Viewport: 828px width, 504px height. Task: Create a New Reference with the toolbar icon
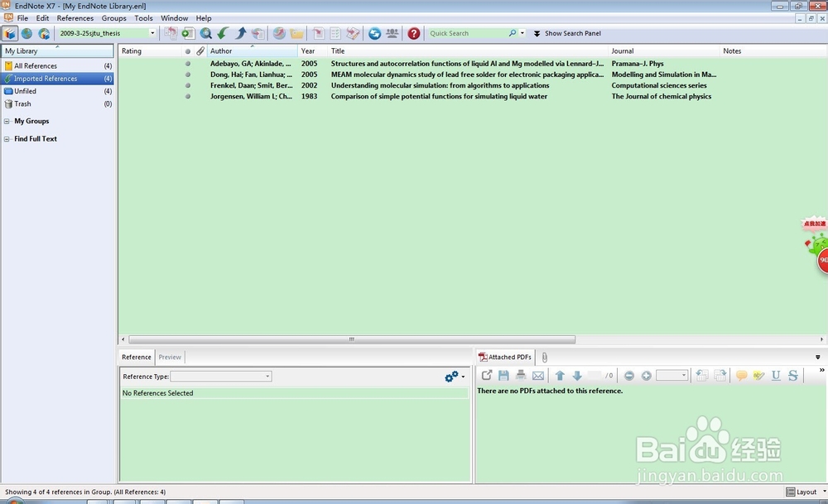(188, 33)
